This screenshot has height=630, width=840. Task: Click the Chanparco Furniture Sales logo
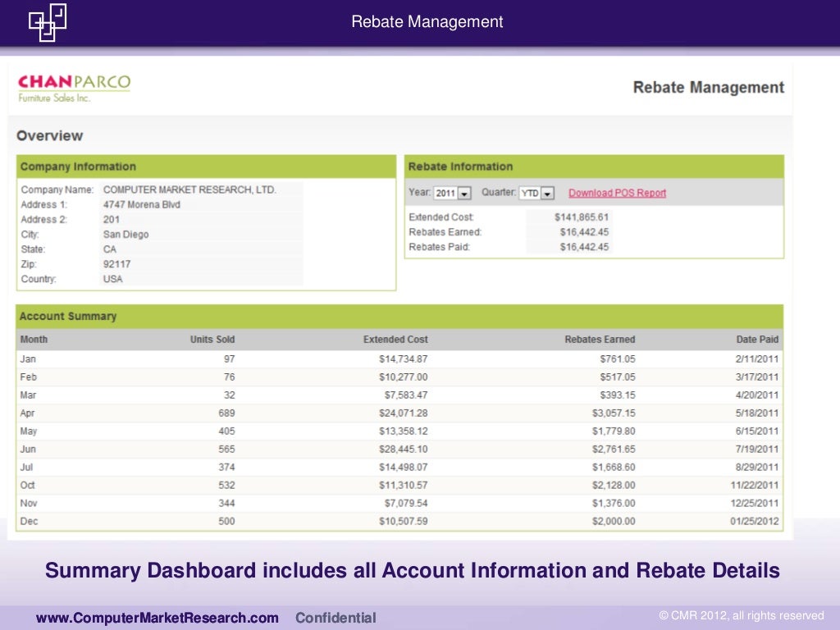point(74,88)
